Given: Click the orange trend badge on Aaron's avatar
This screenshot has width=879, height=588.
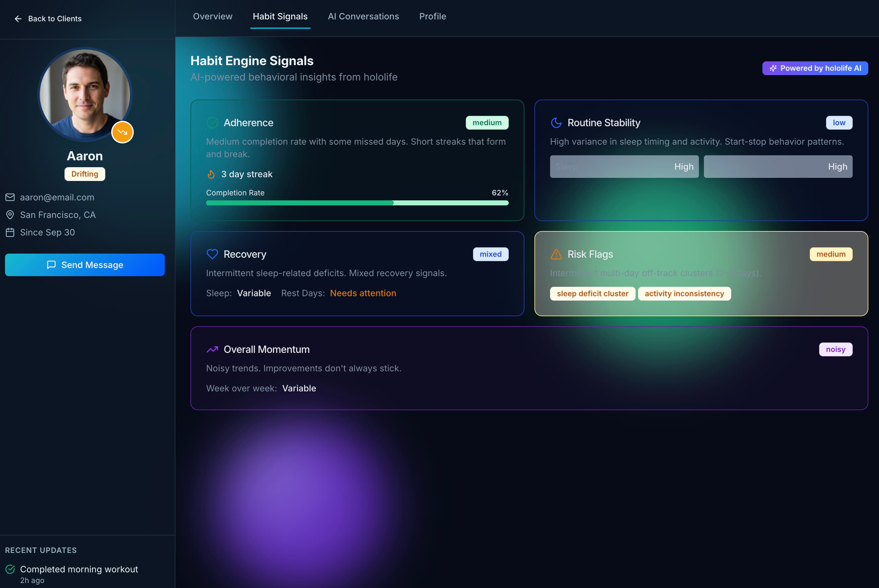Looking at the screenshot, I should (x=122, y=132).
